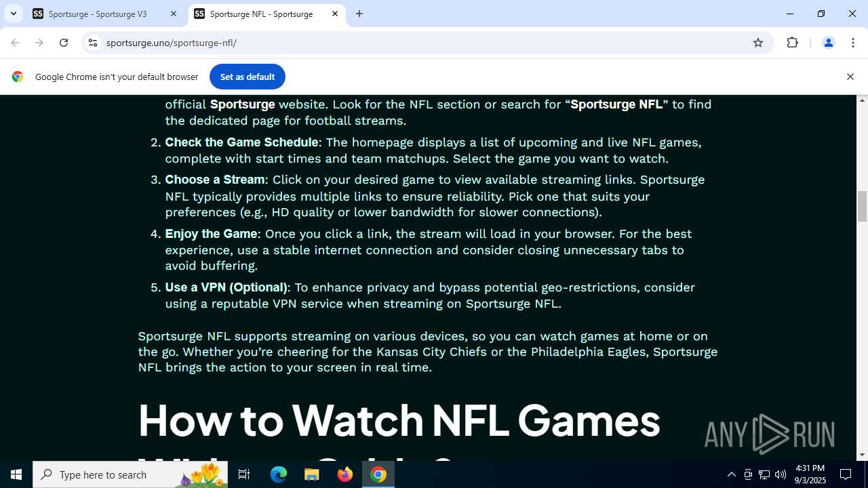
Task: Reload the current page
Action: click(x=64, y=43)
